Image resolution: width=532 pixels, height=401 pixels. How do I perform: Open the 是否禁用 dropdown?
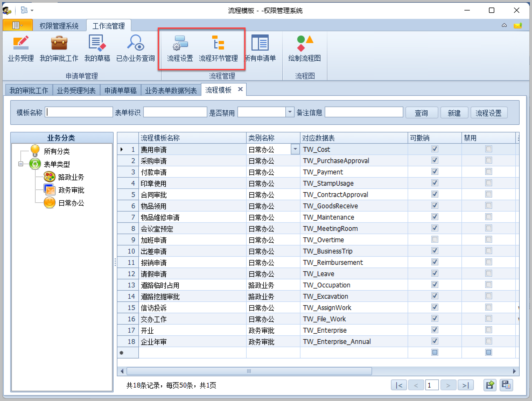point(290,112)
